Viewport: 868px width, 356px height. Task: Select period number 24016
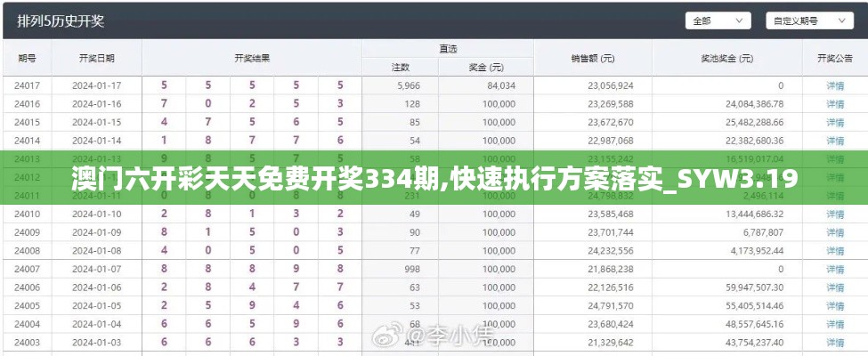pos(27,104)
